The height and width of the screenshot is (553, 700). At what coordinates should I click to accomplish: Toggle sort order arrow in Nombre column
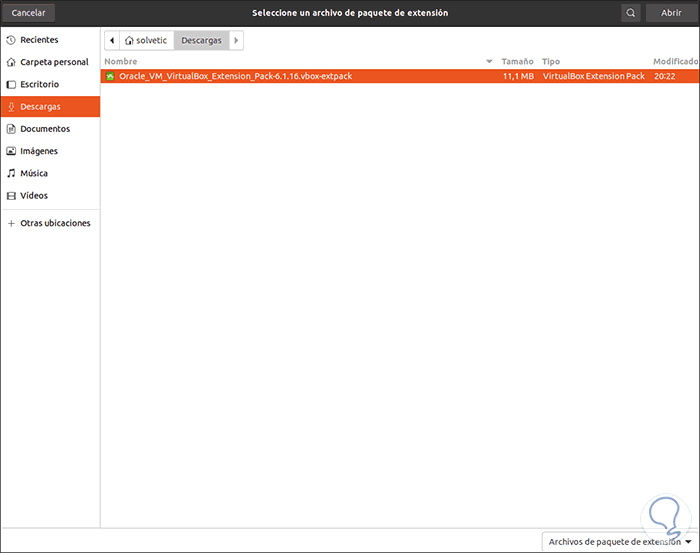click(489, 61)
